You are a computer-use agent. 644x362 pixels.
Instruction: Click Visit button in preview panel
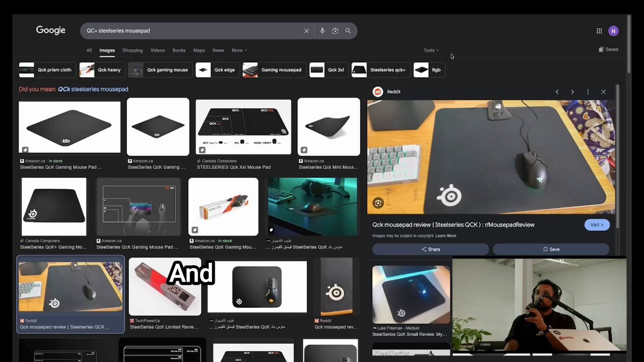pyautogui.click(x=597, y=225)
